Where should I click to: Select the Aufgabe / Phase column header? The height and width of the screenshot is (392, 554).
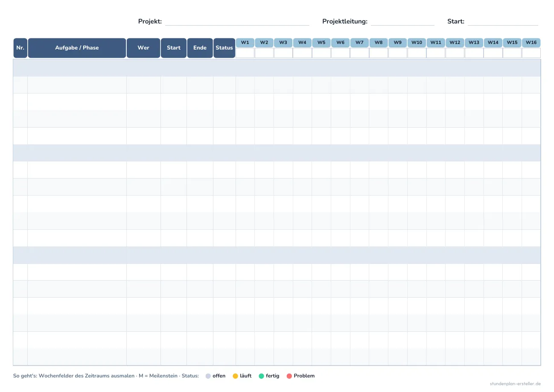77,48
